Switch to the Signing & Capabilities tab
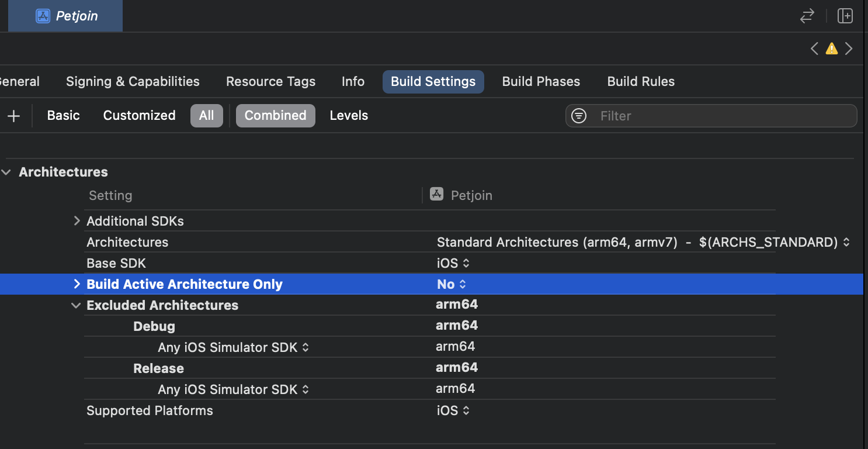The height and width of the screenshot is (449, 868). coord(132,81)
